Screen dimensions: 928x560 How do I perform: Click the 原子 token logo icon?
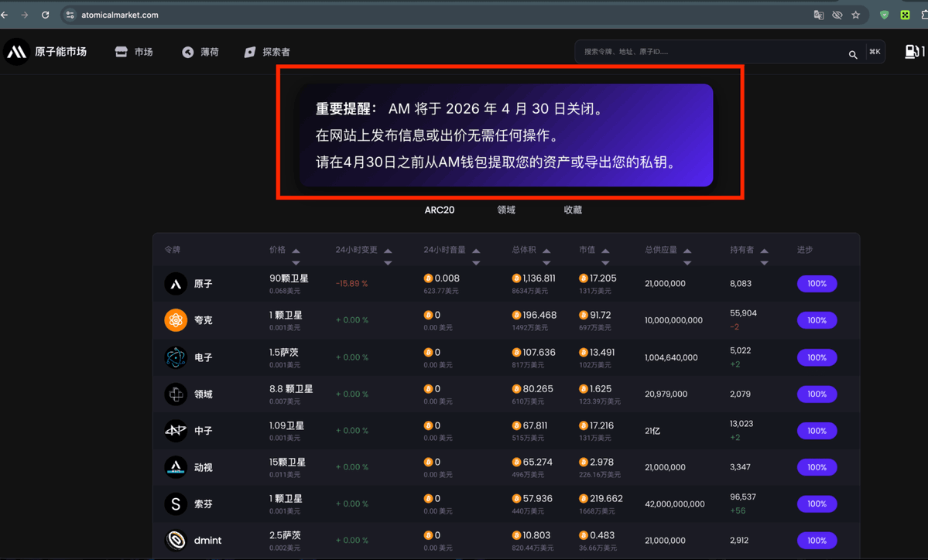(175, 283)
